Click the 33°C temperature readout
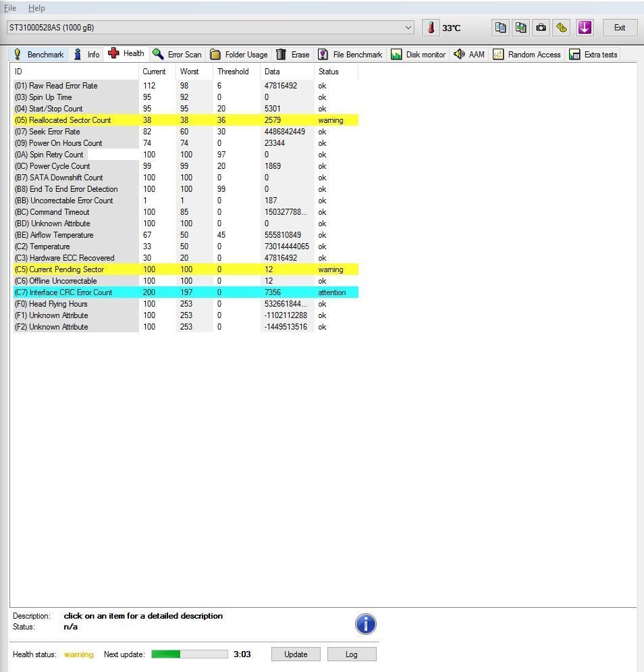 point(451,28)
